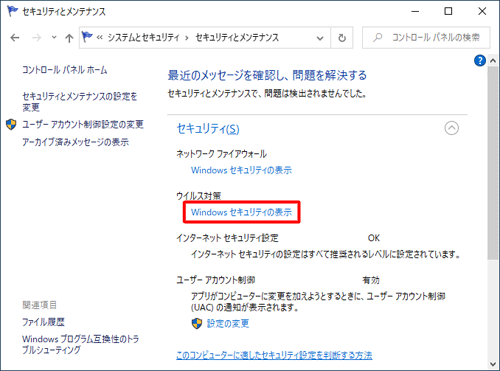The image size is (500, 371).
Task: Open アーカイブ済みメッセージの表示 link
Action: click(x=75, y=142)
